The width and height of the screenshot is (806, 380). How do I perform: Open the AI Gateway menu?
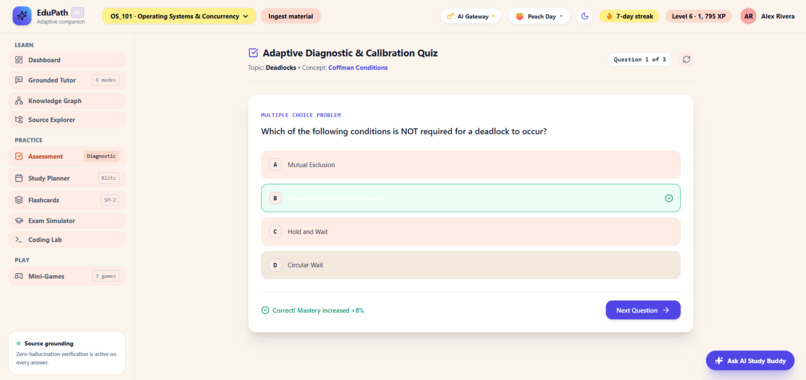pyautogui.click(x=470, y=16)
